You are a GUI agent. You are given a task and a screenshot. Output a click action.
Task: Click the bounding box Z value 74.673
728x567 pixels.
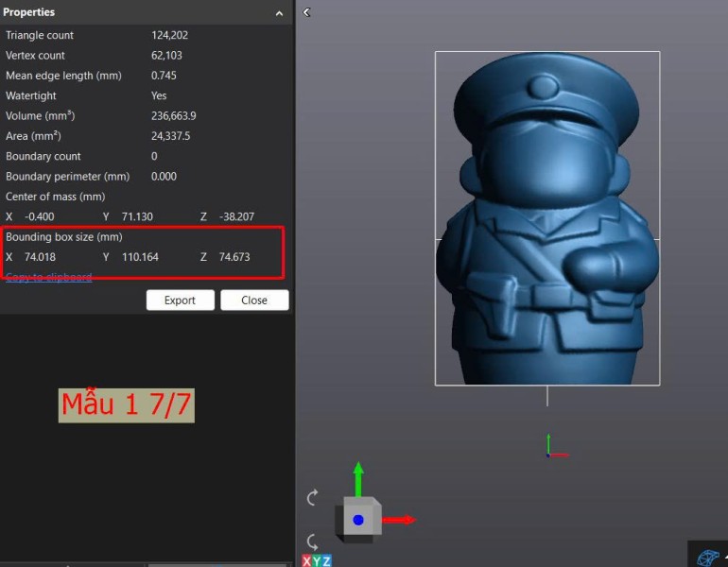coord(234,257)
